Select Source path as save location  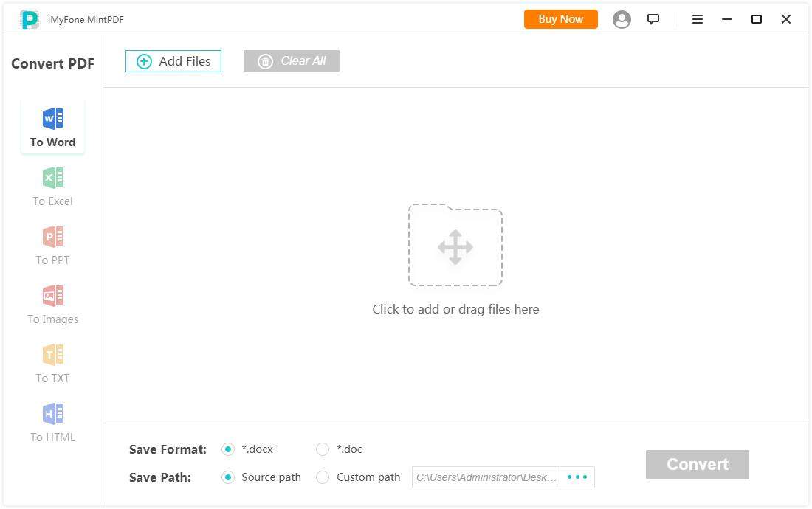point(228,477)
